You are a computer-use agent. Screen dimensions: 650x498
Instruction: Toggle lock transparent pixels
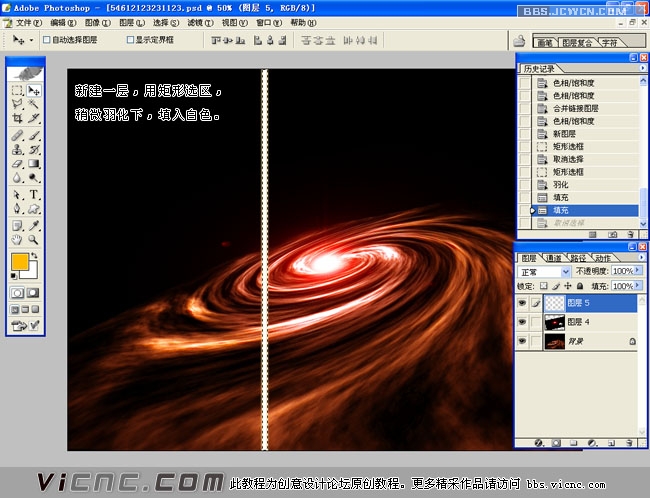click(543, 286)
